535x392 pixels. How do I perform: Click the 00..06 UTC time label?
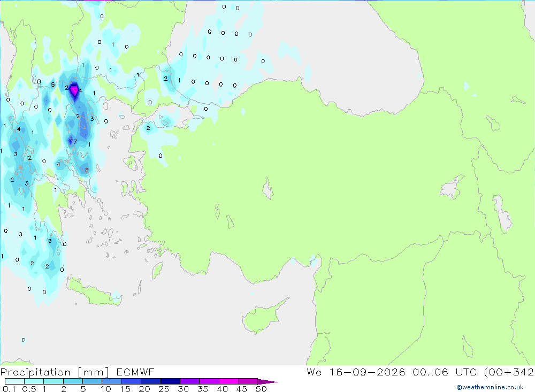coord(446,372)
